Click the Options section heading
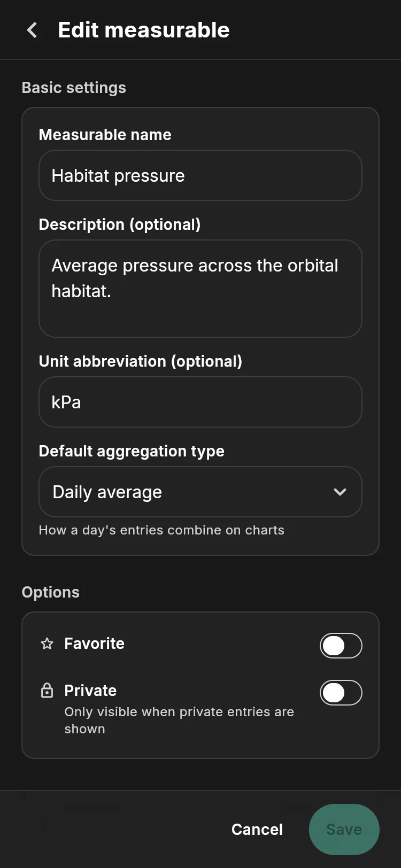Image resolution: width=401 pixels, height=868 pixels. pos(51,592)
